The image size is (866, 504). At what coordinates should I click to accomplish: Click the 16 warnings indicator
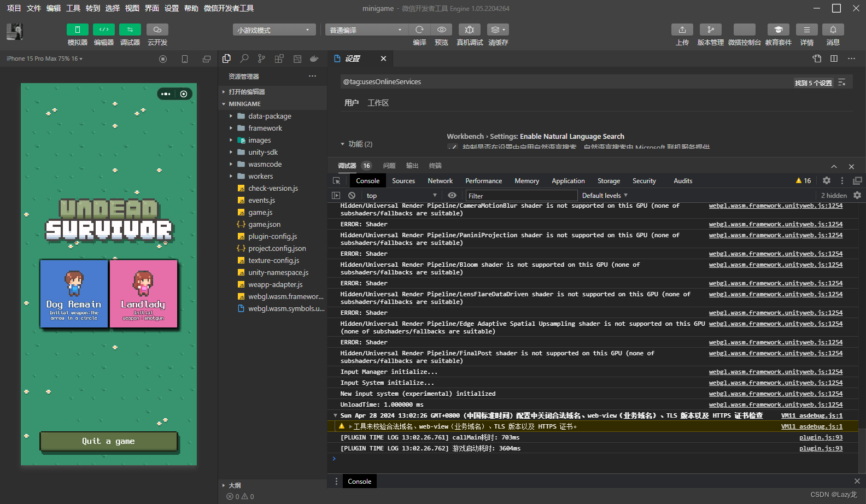(x=804, y=181)
